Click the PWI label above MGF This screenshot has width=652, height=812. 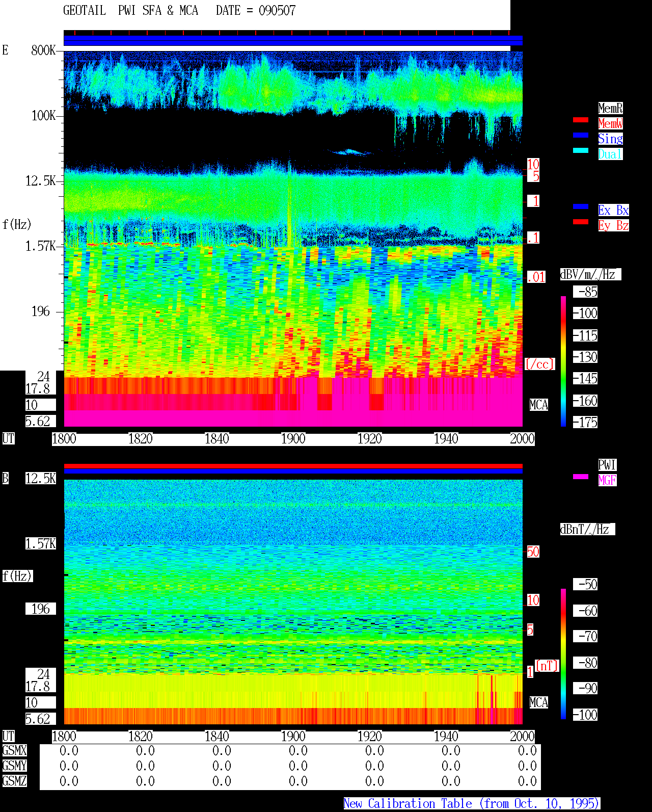pyautogui.click(x=607, y=465)
